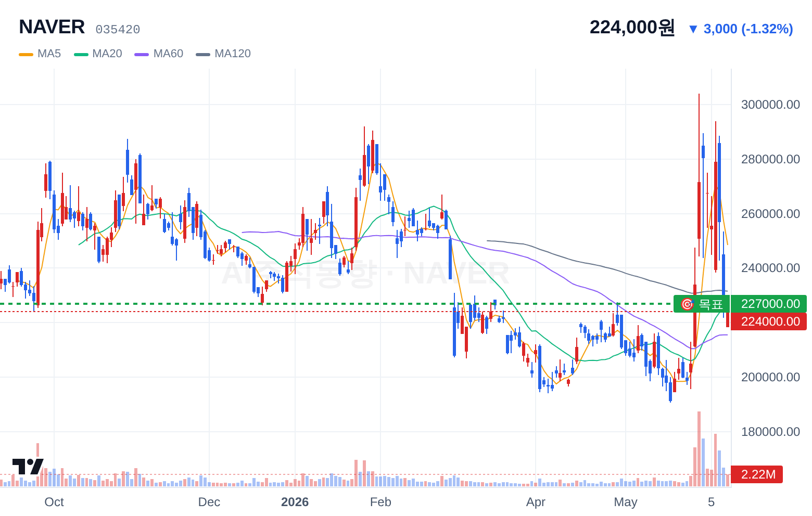This screenshot has width=812, height=516.
Task: Click the MA20 legend label
Action: 107,54
